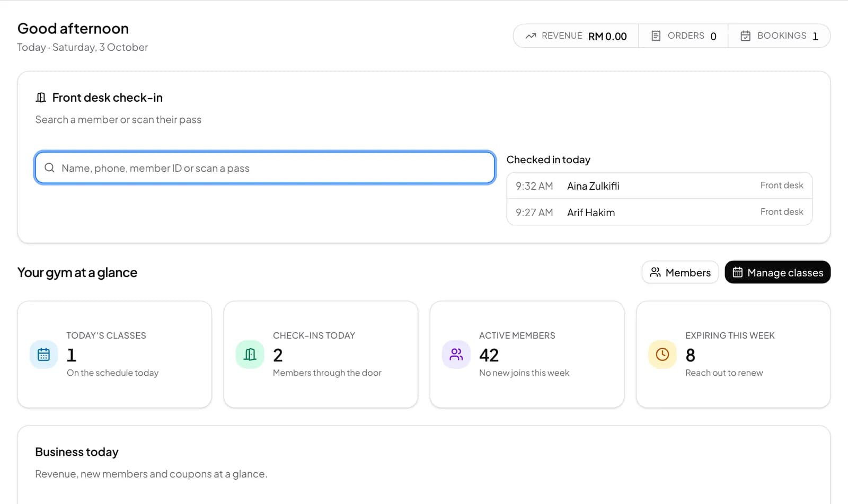Select Arif Hakim check-in row

click(x=659, y=212)
